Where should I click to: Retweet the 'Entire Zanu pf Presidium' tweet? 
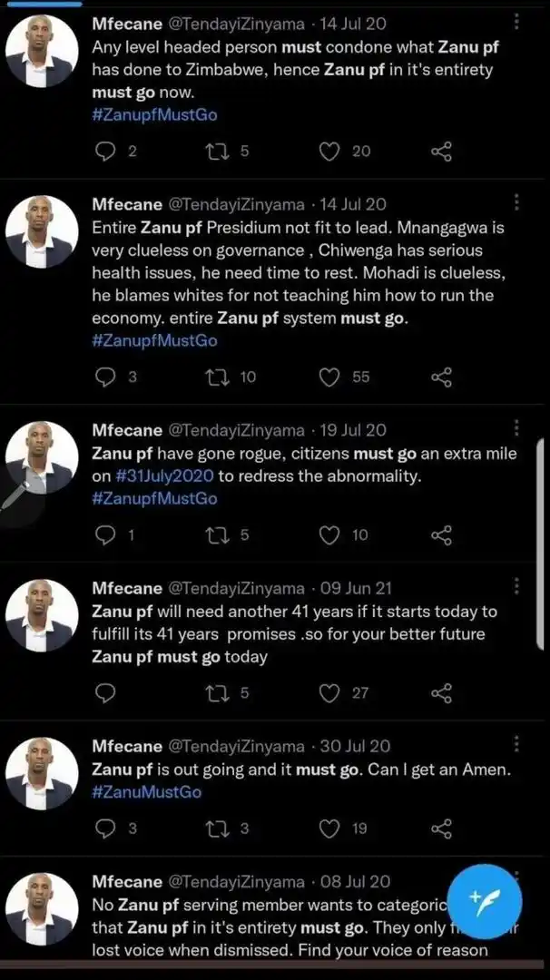coord(217,377)
